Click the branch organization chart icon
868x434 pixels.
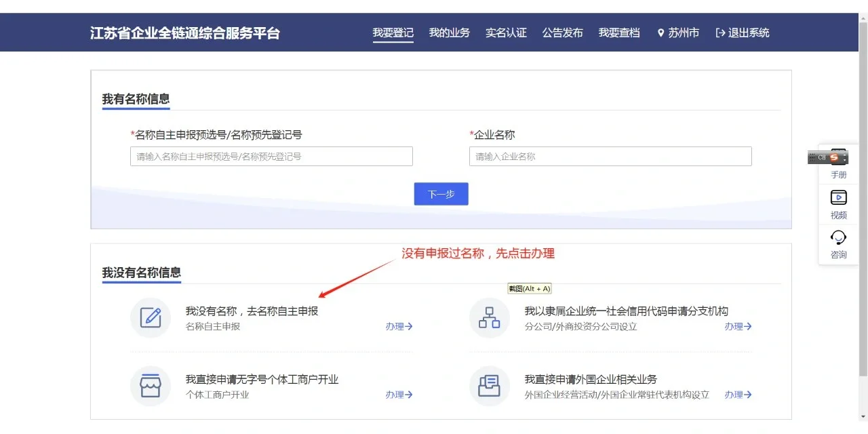[489, 318]
